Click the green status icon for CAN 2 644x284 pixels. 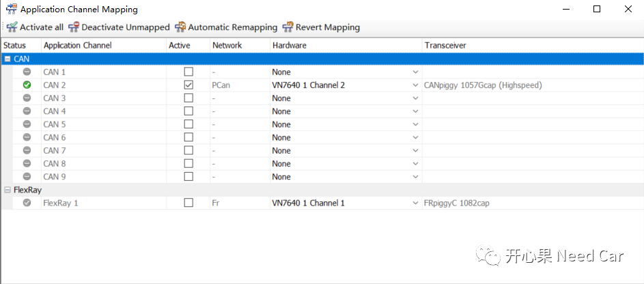click(27, 85)
